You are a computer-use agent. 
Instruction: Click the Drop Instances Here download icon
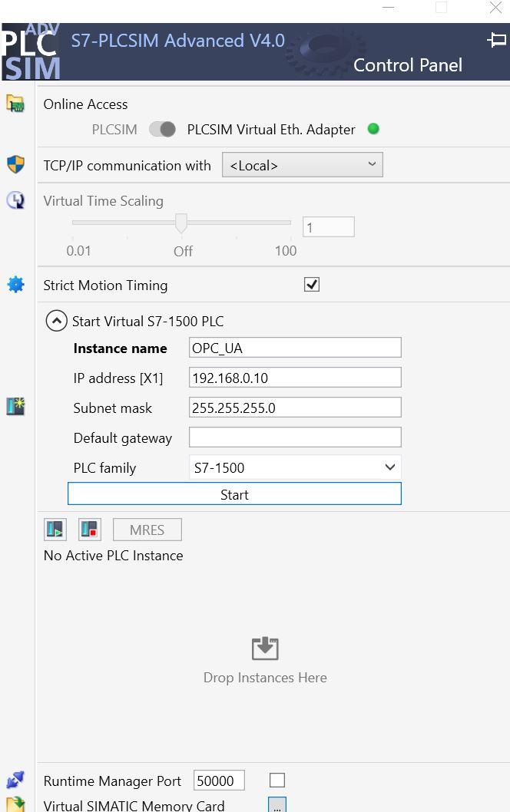coord(265,648)
